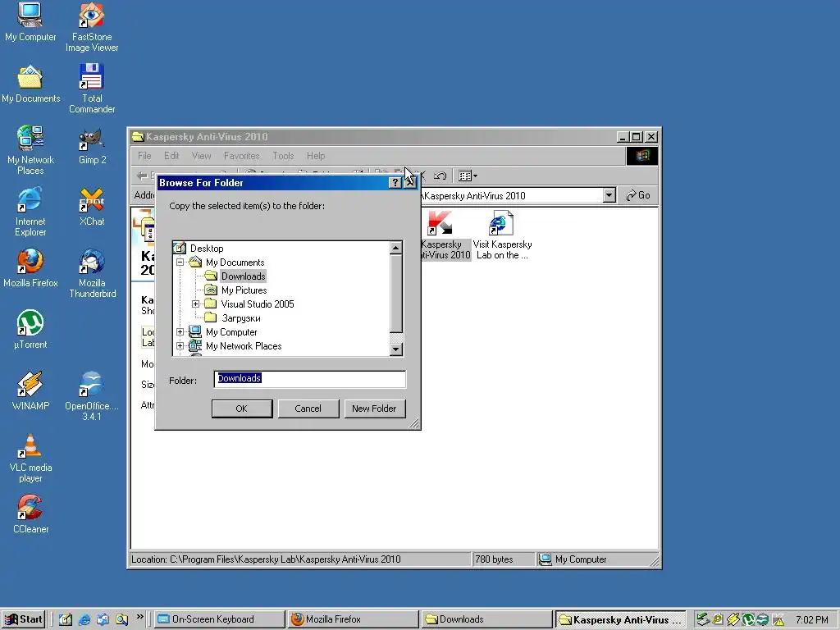840x630 pixels.
Task: Click Show Desktop quick launch icon
Action: tap(66, 619)
